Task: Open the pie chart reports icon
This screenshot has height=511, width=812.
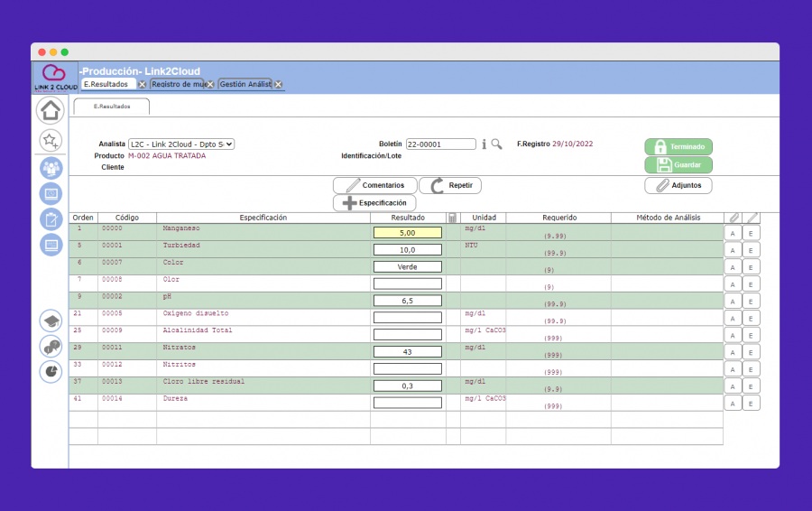Action: click(x=51, y=372)
